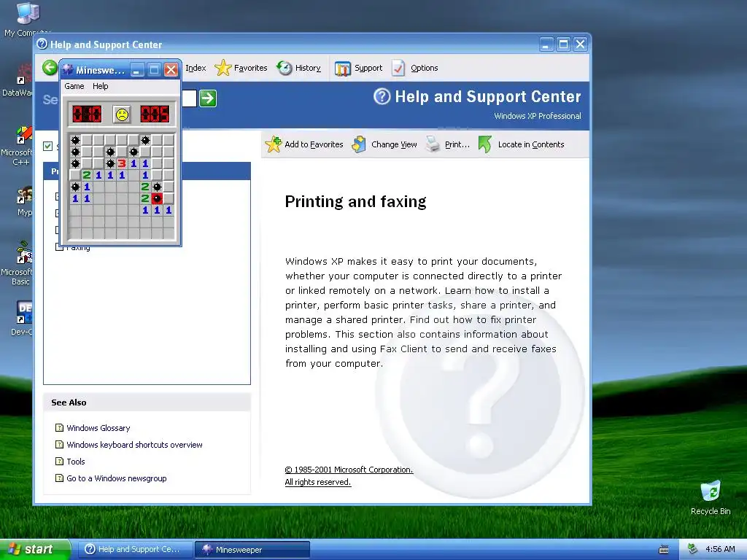The width and height of the screenshot is (747, 560).
Task: Maximize the Help and Support Center window
Action: click(563, 44)
